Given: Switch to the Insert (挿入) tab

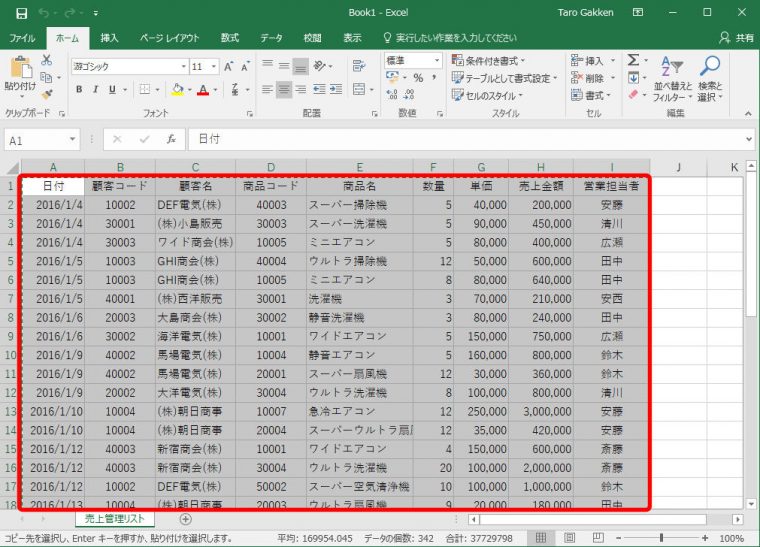Looking at the screenshot, I should (x=110, y=38).
